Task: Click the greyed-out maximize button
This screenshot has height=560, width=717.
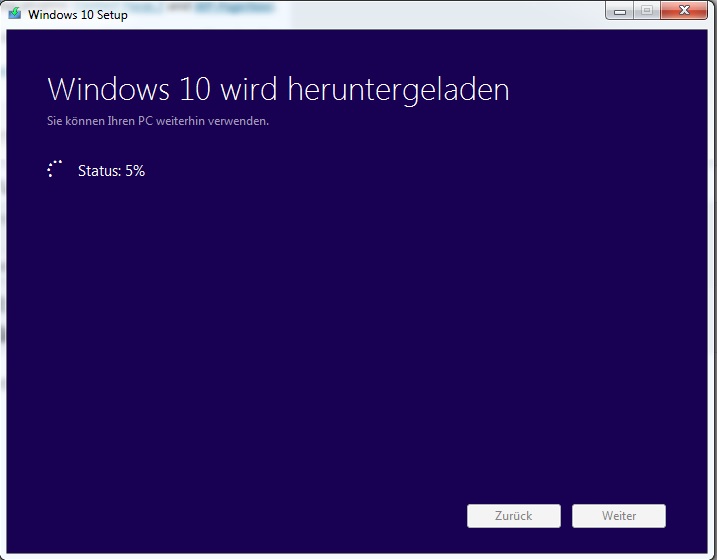Action: pyautogui.click(x=647, y=11)
